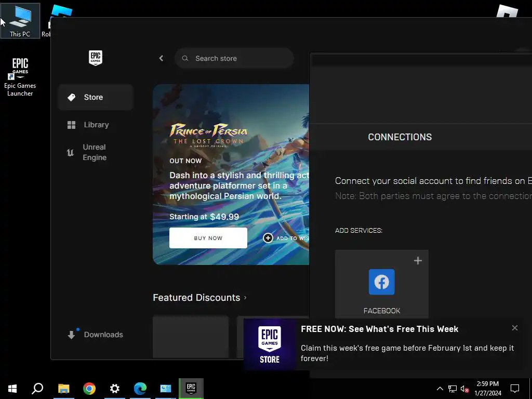Select This PC desktop icon

click(20, 21)
